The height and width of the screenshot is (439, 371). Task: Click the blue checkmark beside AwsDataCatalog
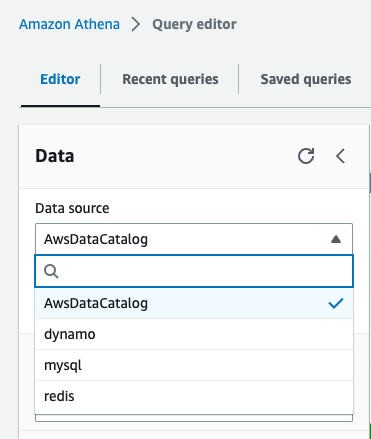pyautogui.click(x=336, y=303)
